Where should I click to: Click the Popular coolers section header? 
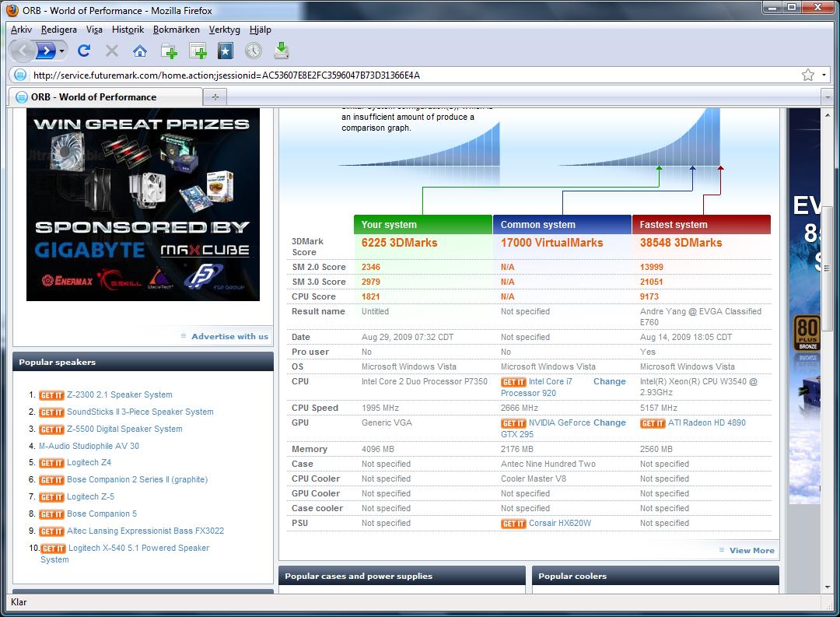pos(656,577)
